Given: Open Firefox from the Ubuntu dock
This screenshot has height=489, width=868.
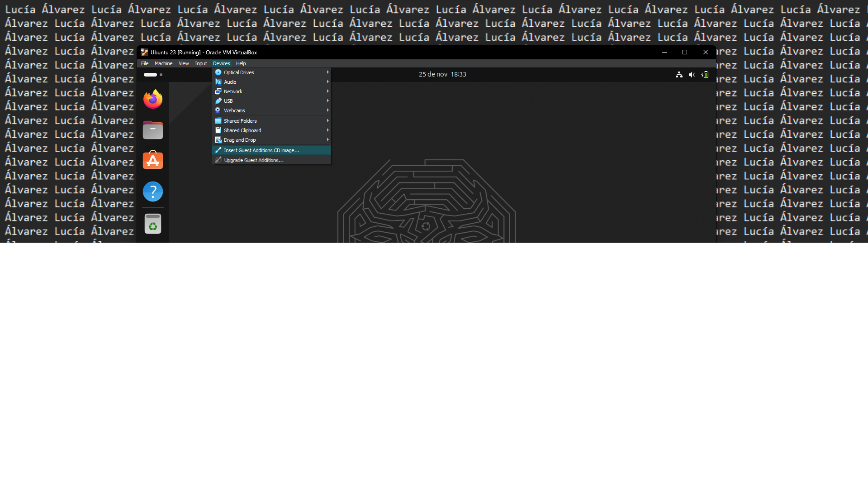Looking at the screenshot, I should click(153, 99).
